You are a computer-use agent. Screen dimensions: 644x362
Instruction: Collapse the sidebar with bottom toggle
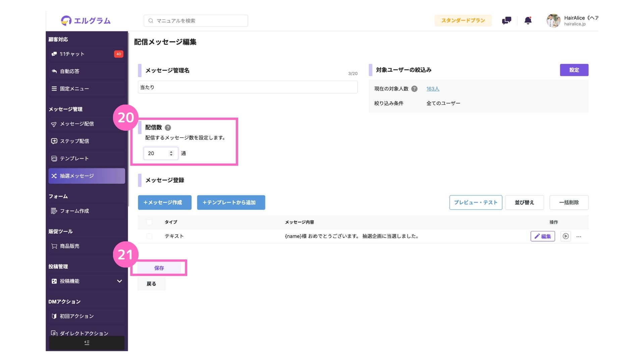(87, 343)
